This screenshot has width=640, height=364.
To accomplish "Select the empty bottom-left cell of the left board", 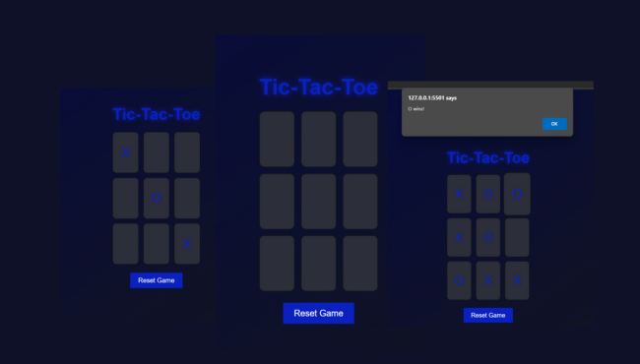I will pos(126,244).
